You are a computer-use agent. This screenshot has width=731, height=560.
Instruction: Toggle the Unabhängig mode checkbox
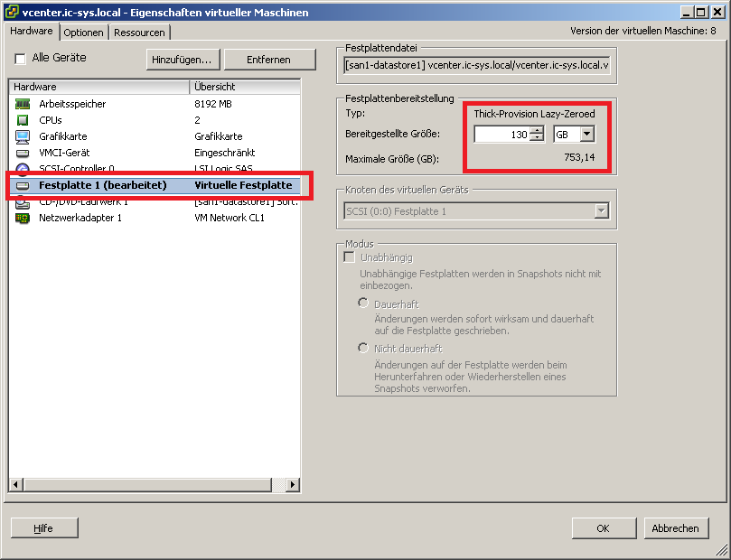click(350, 257)
